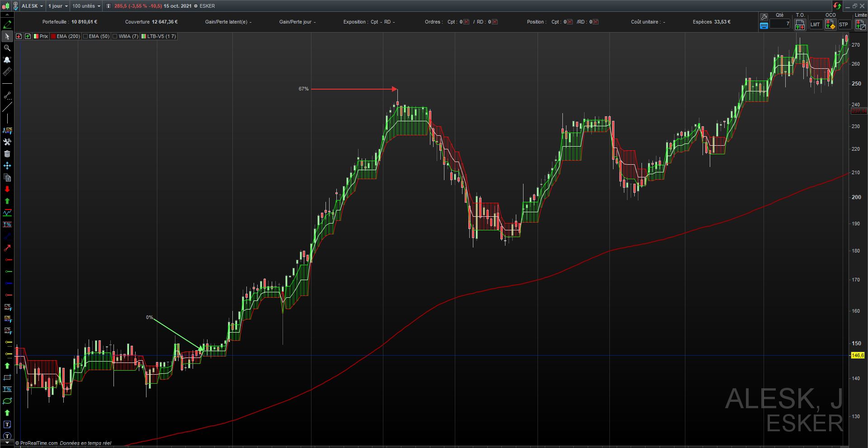868x448 pixels.
Task: Select the vertical line drawing tool
Action: 7,119
